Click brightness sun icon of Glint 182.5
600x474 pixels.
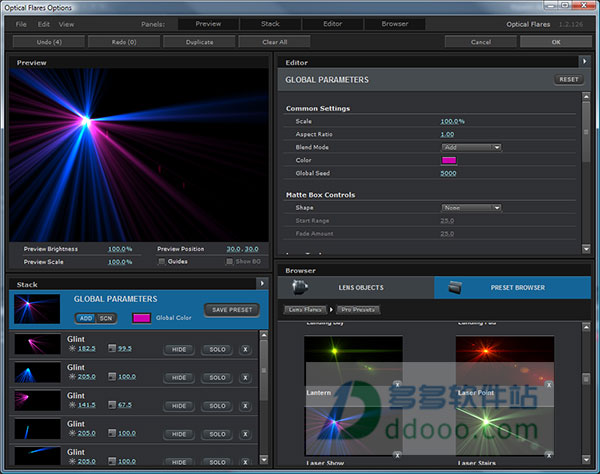pos(72,349)
